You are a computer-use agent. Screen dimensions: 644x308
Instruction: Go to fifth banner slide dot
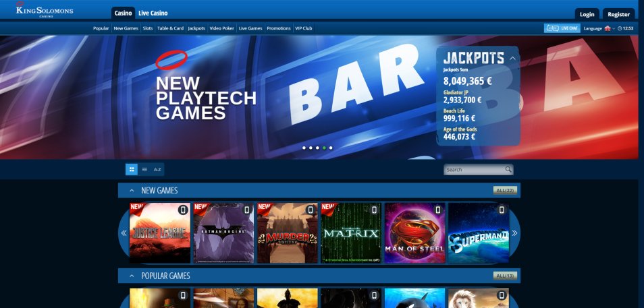point(331,148)
